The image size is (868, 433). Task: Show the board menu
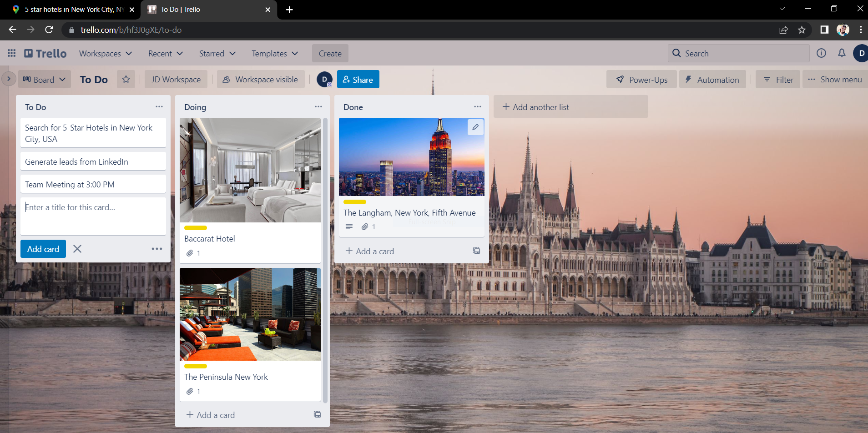[x=835, y=79]
